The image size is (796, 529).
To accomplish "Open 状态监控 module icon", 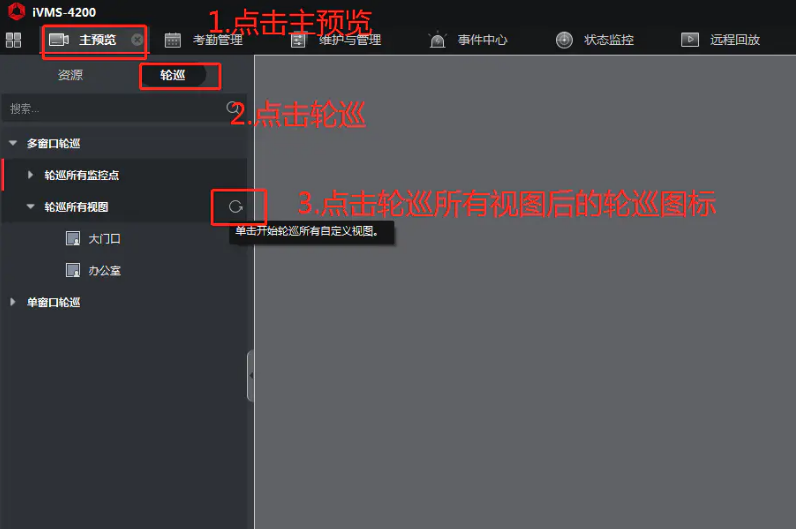I will [x=564, y=40].
